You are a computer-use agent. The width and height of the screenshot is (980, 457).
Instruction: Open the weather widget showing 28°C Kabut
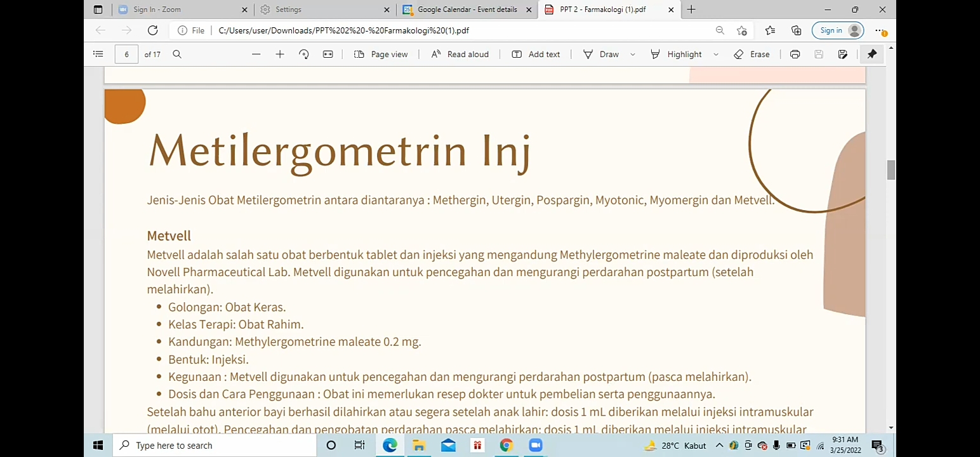click(x=675, y=446)
